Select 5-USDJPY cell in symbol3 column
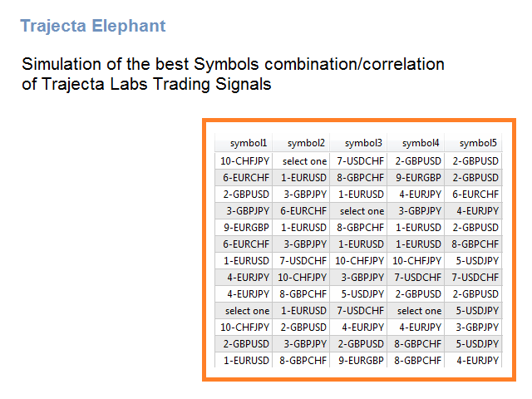532x399 pixels. click(x=358, y=294)
